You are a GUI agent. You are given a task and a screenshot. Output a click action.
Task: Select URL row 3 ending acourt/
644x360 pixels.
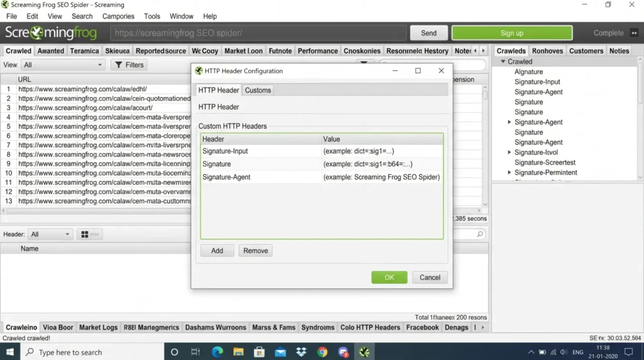pos(96,108)
